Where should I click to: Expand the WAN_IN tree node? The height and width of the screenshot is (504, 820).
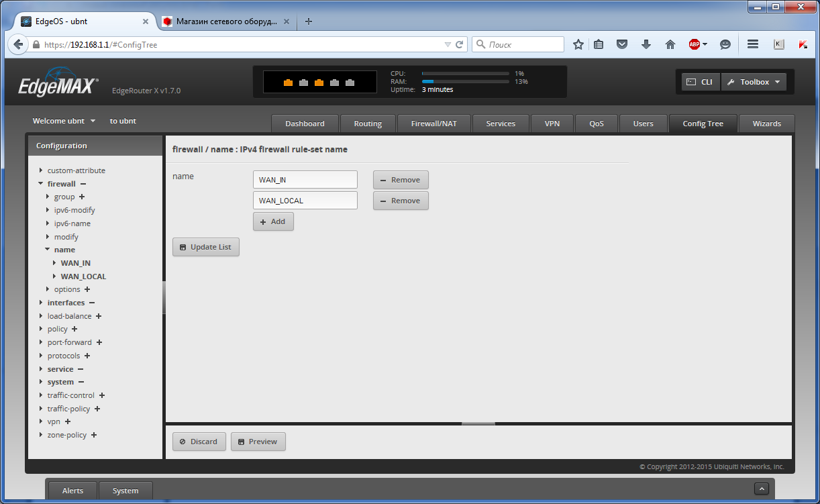point(55,262)
